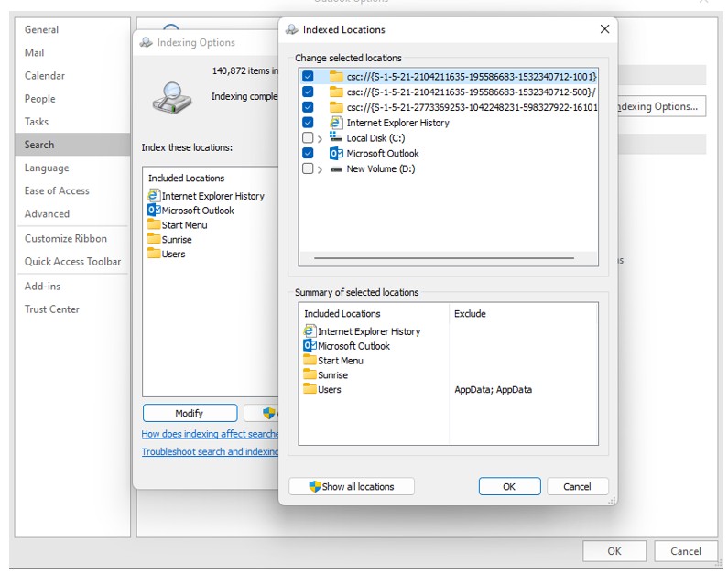Enable the Local Disk (C:) checkbox

pos(308,138)
